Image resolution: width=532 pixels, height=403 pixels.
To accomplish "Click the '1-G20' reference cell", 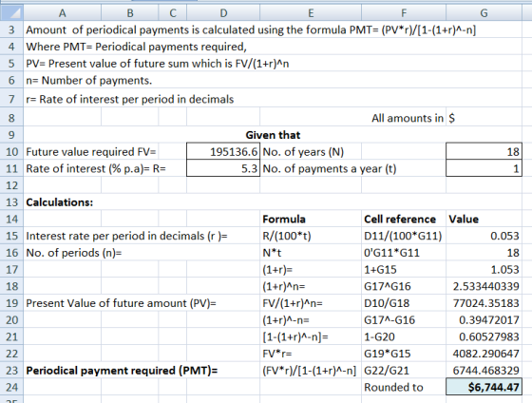I will pyautogui.click(x=404, y=336).
